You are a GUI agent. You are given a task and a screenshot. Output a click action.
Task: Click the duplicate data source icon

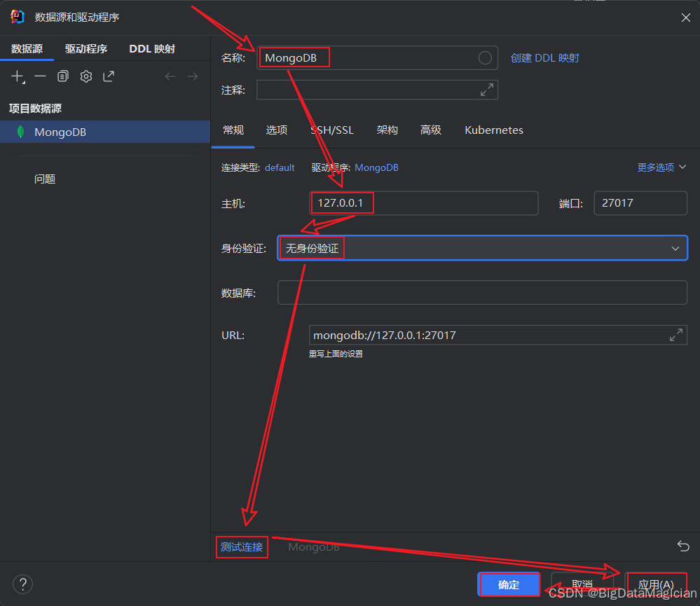coord(63,76)
